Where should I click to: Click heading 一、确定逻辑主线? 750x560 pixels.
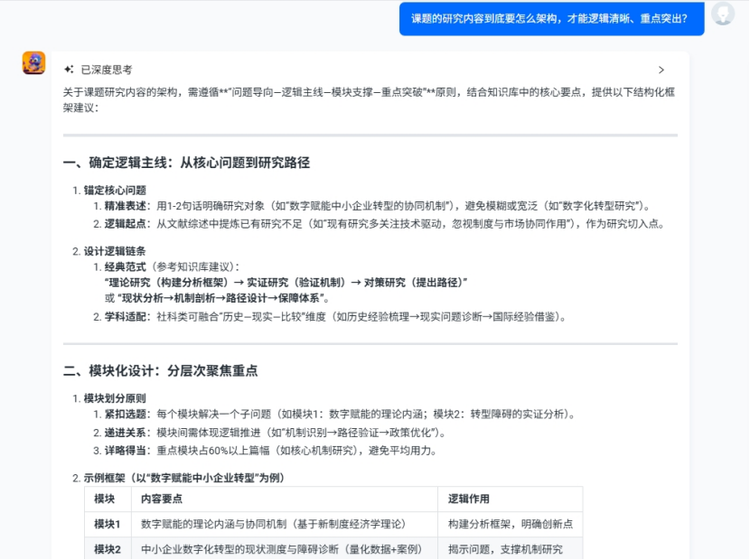tap(186, 163)
